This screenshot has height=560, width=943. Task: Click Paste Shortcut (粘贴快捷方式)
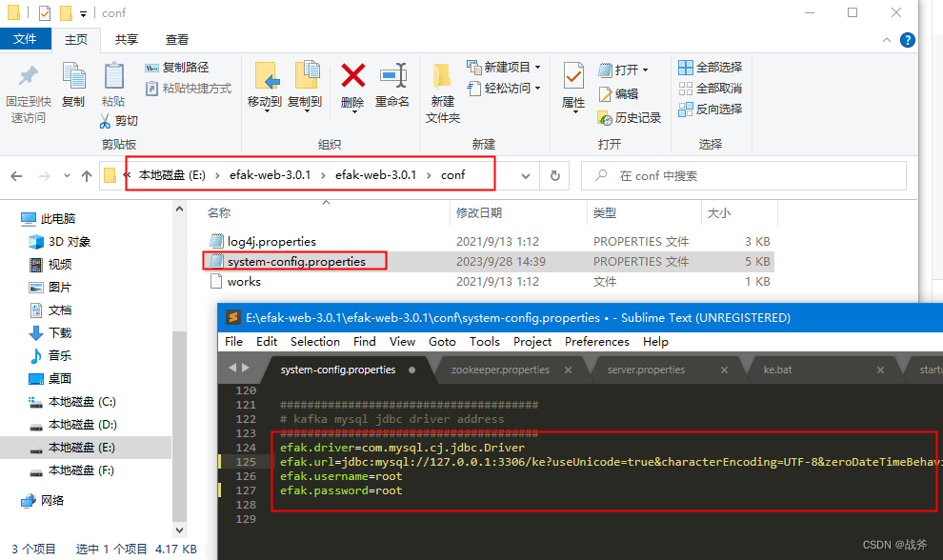click(189, 89)
